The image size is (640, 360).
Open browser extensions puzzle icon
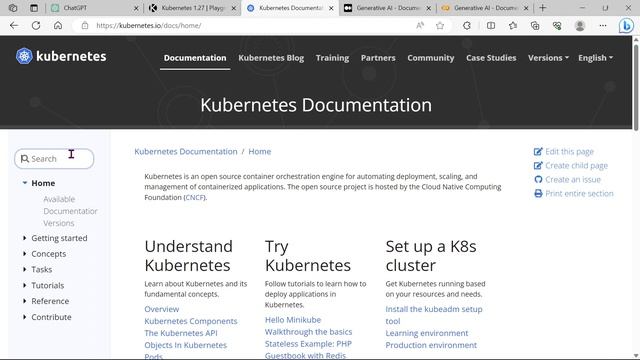coord(467,25)
